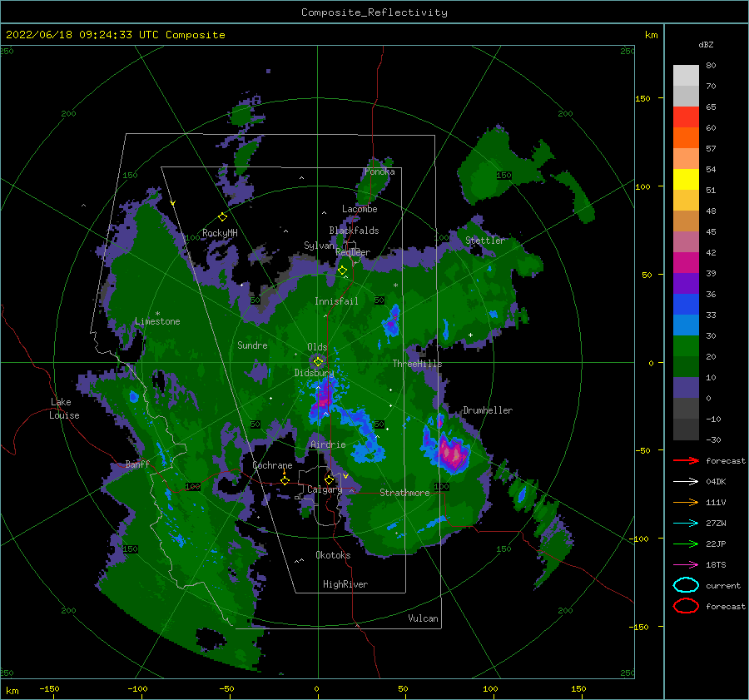Viewport: 749px width, 700px height.
Task: Click the cyan 27ZW arrow legend icon
Action: 686,524
